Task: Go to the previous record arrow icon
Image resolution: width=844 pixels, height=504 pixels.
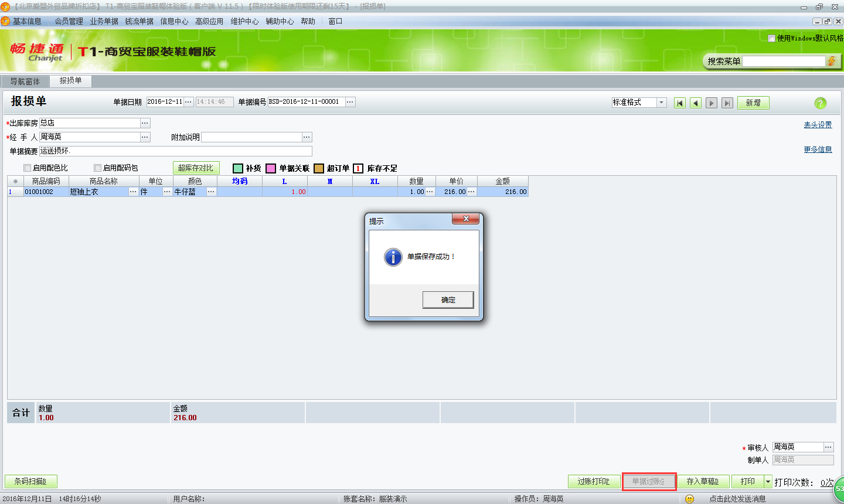Action: (x=695, y=102)
